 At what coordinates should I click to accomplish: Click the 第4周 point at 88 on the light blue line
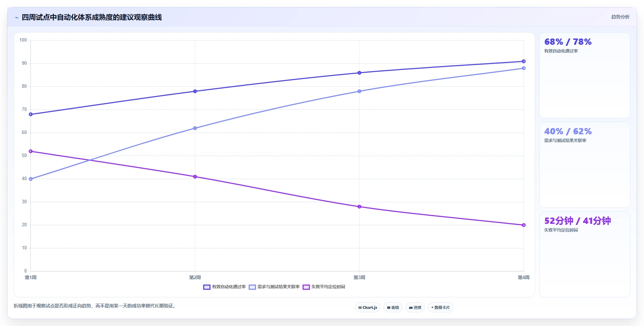coord(524,68)
